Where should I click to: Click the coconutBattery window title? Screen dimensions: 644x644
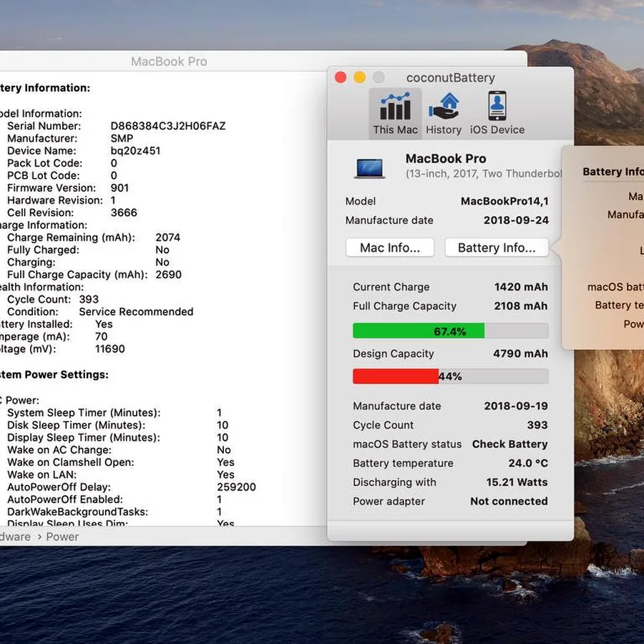tap(451, 77)
